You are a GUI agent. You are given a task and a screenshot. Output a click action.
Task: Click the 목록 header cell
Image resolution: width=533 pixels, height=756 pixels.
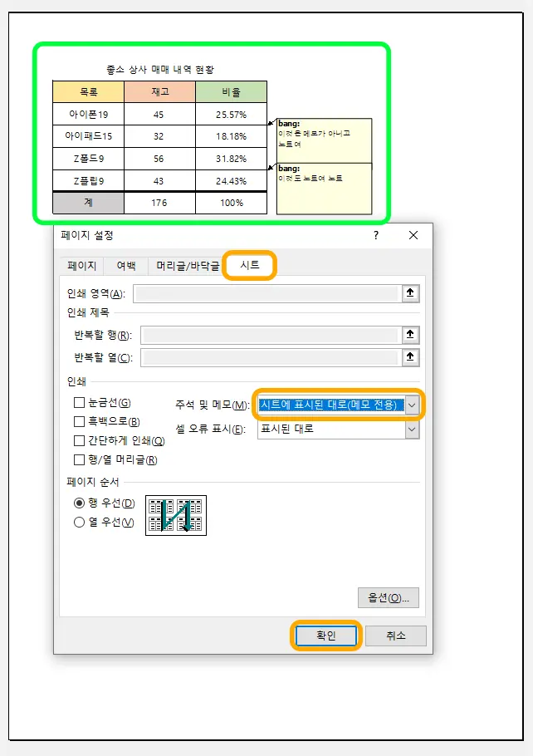click(x=89, y=91)
